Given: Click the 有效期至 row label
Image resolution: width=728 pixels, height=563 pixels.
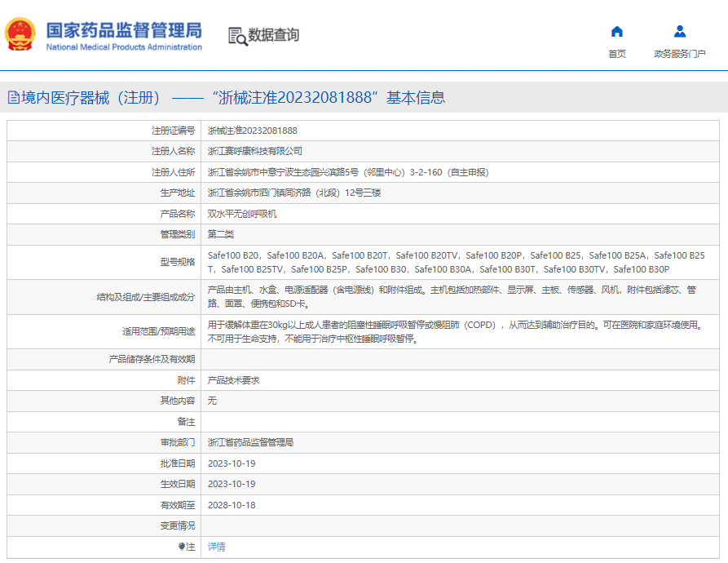Looking at the screenshot, I should point(178,505).
